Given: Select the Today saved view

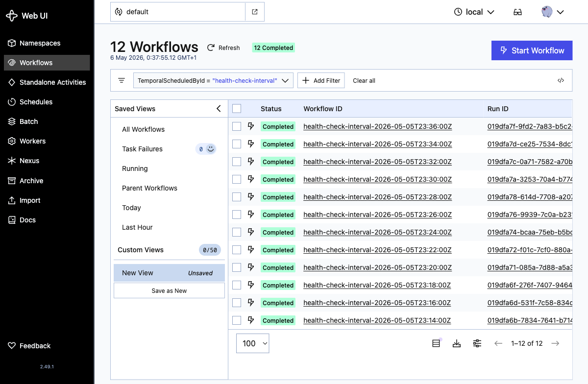Looking at the screenshot, I should pos(169,208).
